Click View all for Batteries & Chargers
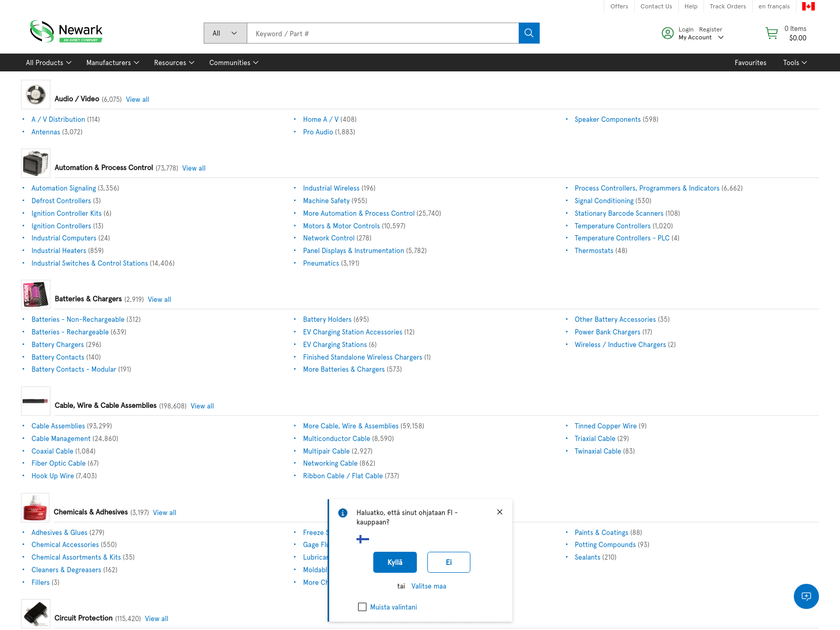Screen dimensions: 840x630 coord(160,299)
